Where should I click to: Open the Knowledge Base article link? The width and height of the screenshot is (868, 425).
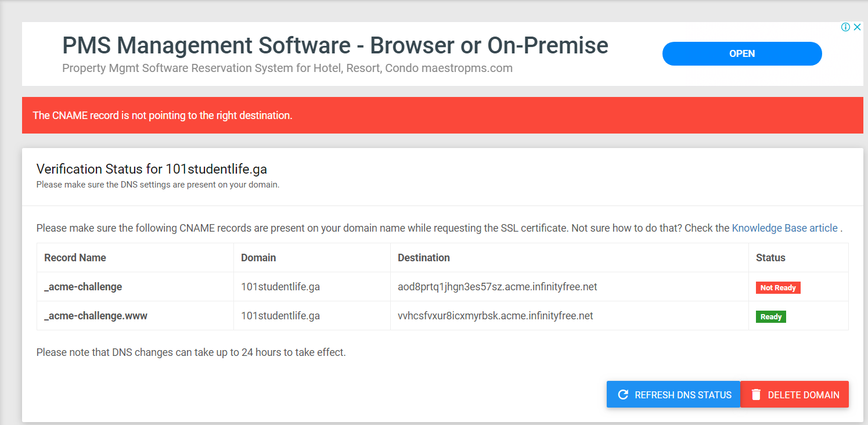point(784,228)
